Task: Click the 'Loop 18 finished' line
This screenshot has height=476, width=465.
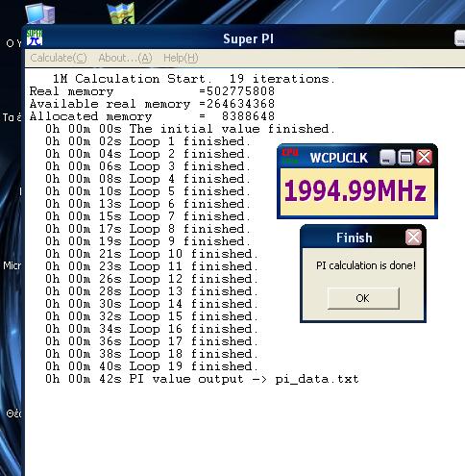Action: point(152,354)
